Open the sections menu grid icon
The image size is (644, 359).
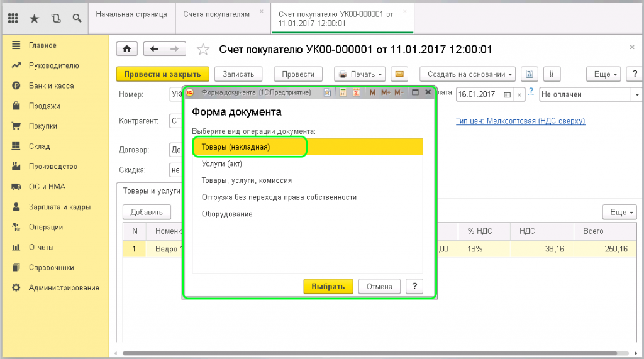pos(13,18)
